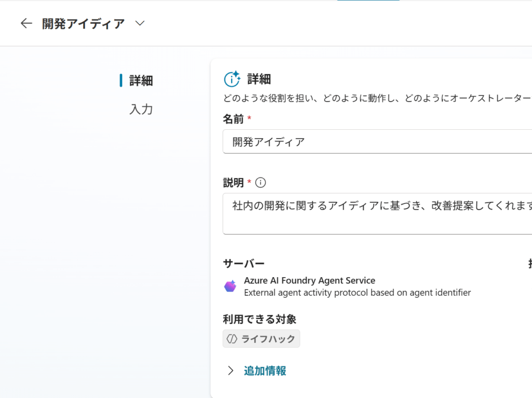Click the 利用できる対象 section label

tap(259, 319)
